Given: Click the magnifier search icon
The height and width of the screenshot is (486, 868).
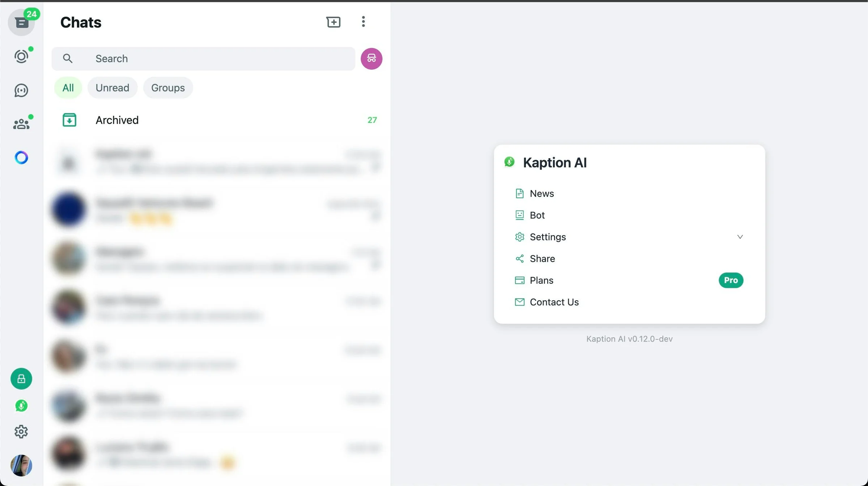Looking at the screenshot, I should click(68, 58).
